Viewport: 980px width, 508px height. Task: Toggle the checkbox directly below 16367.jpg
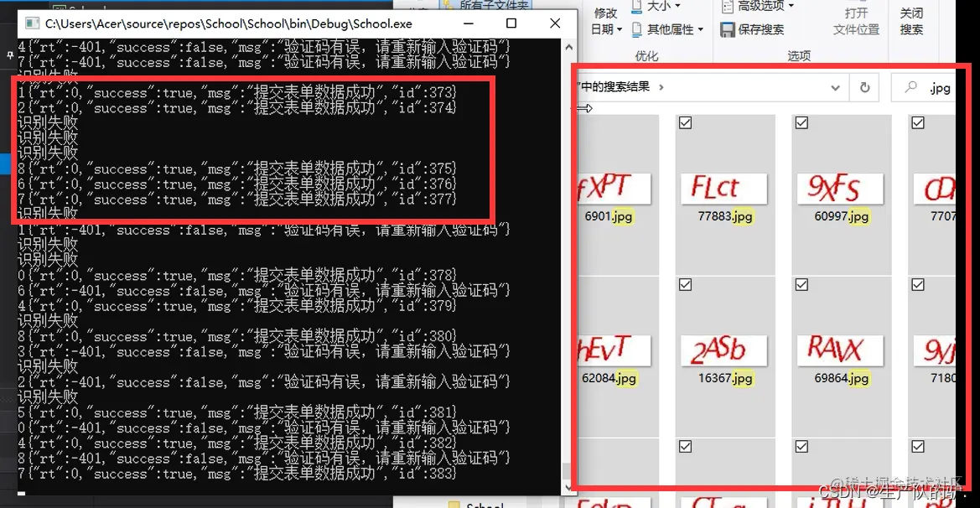coord(686,447)
